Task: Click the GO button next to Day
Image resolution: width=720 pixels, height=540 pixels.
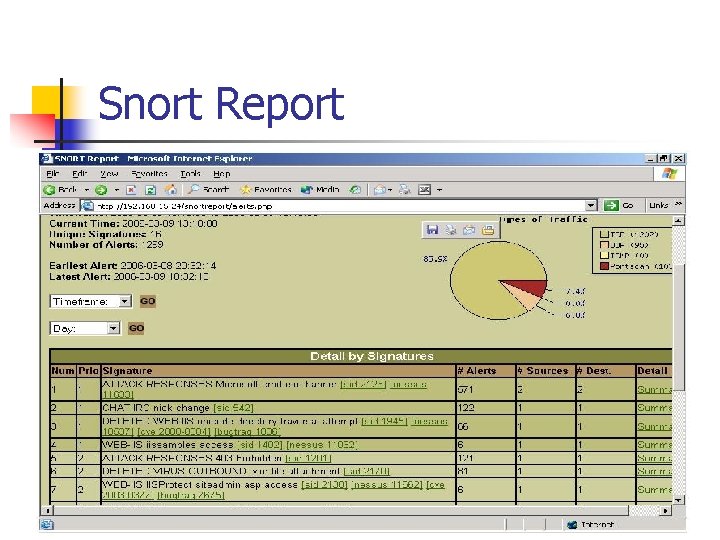Action: pyautogui.click(x=136, y=328)
